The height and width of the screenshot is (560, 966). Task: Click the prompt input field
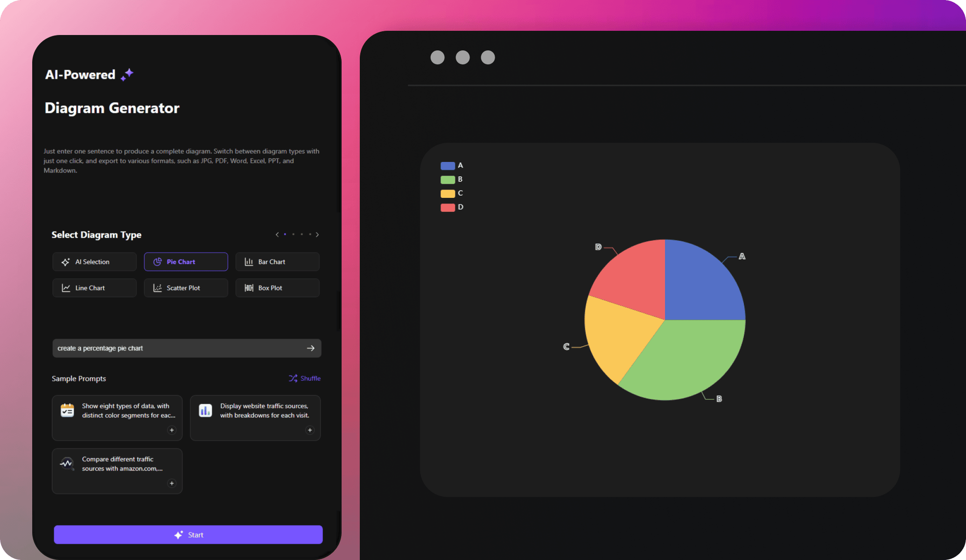click(187, 347)
